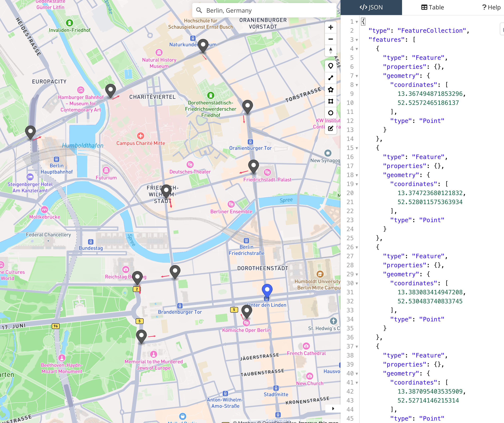
Task: Select the draw circle tool
Action: pos(331,113)
